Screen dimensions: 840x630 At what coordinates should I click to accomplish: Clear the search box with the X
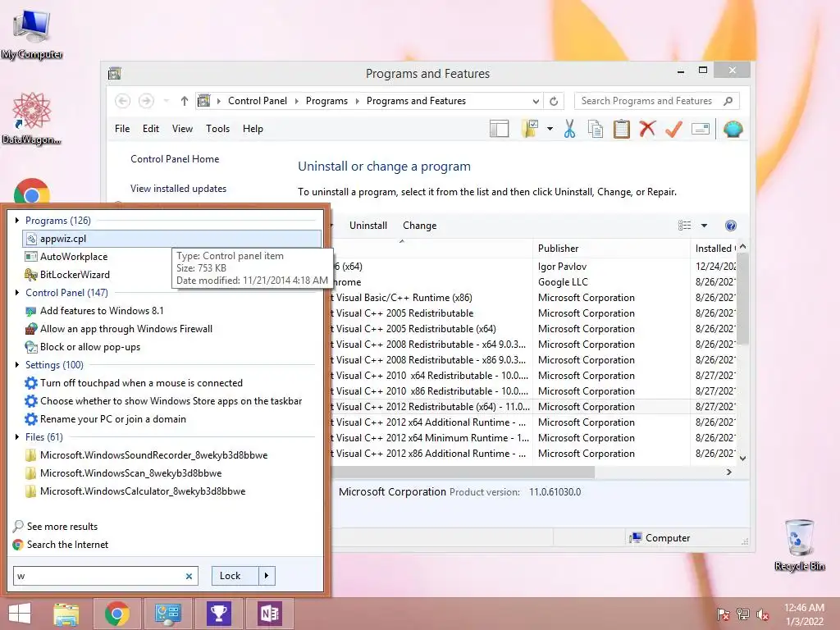(x=189, y=577)
